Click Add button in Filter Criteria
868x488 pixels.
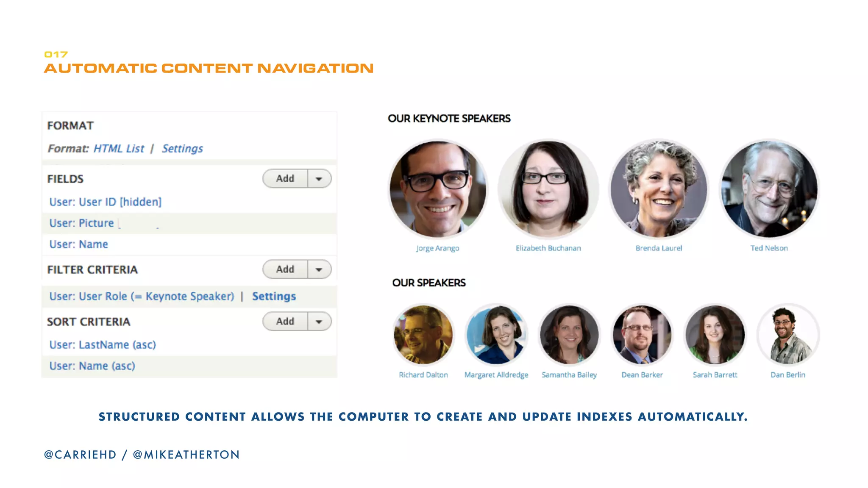pos(285,269)
